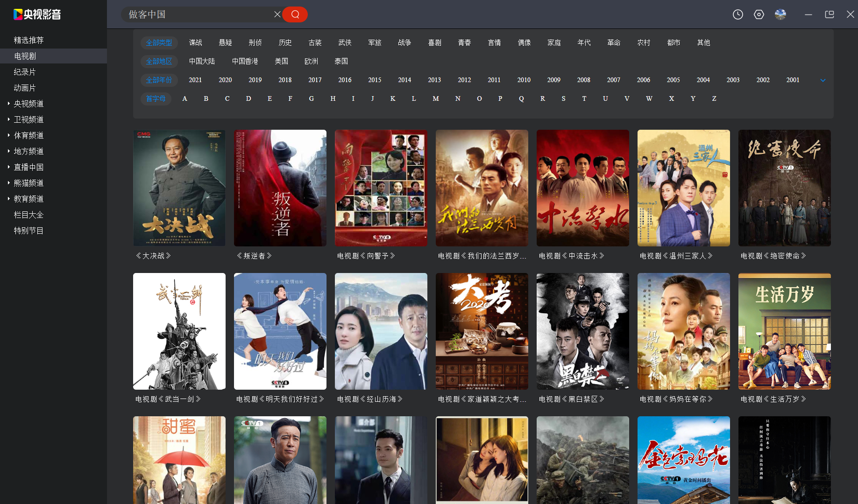Open the 纪录片 sidebar section
The height and width of the screenshot is (504, 858).
(25, 72)
